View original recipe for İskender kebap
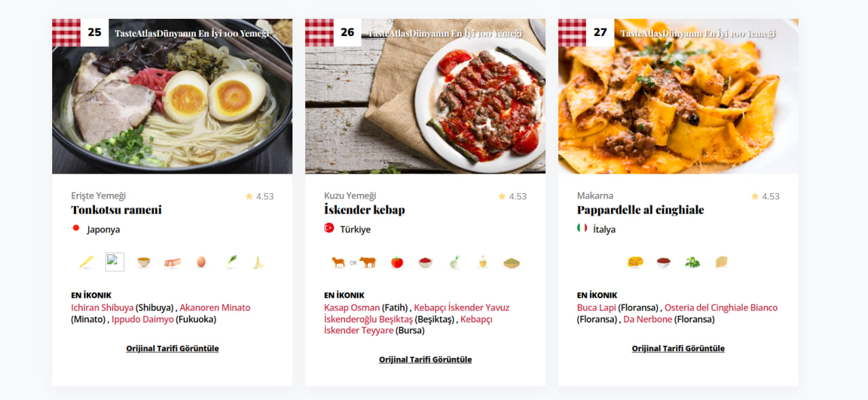This screenshot has width=868, height=400. pyautogui.click(x=425, y=359)
